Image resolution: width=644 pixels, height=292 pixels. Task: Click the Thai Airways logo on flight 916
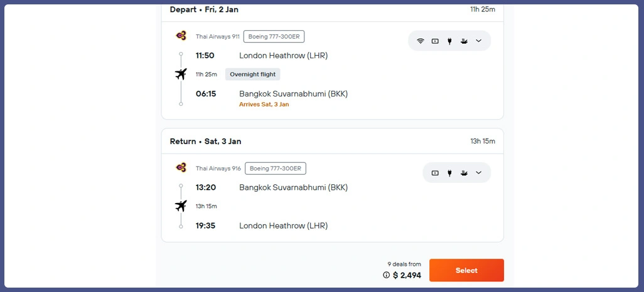pyautogui.click(x=181, y=167)
